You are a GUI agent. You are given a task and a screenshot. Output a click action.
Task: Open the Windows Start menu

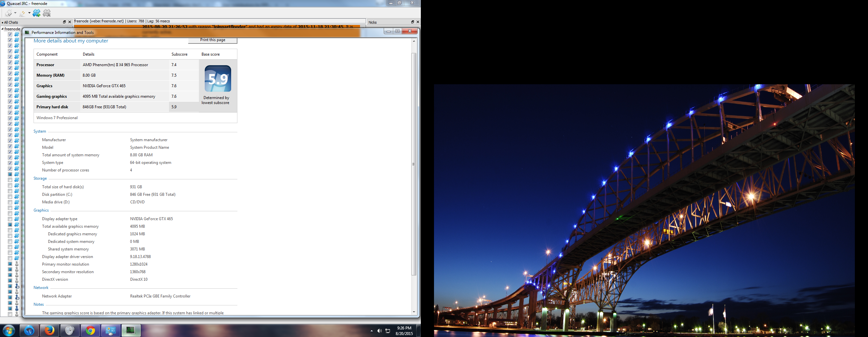tap(9, 331)
